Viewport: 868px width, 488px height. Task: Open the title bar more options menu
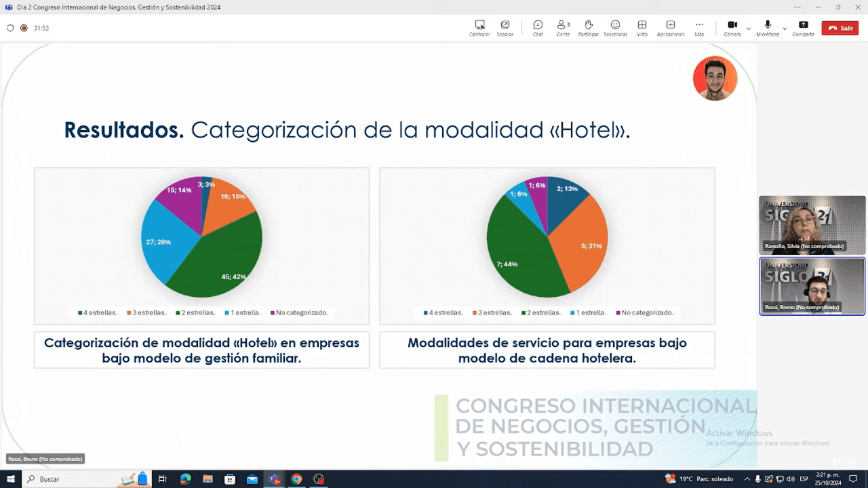tap(797, 7)
